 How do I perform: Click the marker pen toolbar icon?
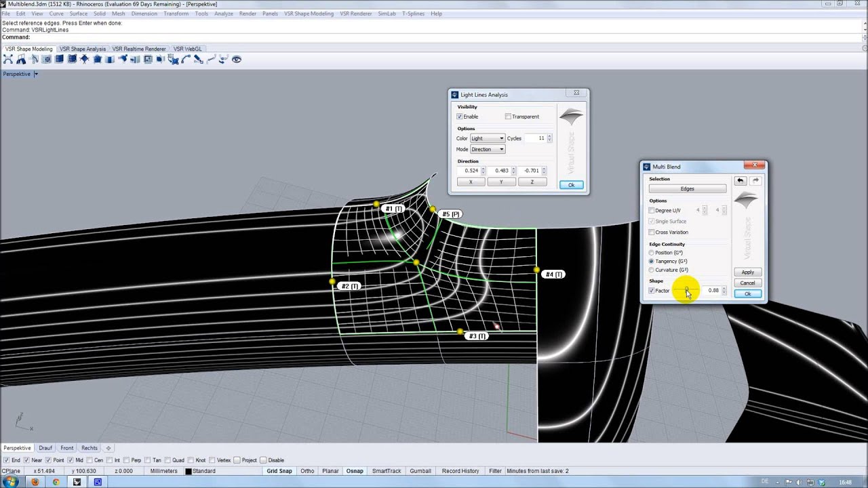(198, 60)
